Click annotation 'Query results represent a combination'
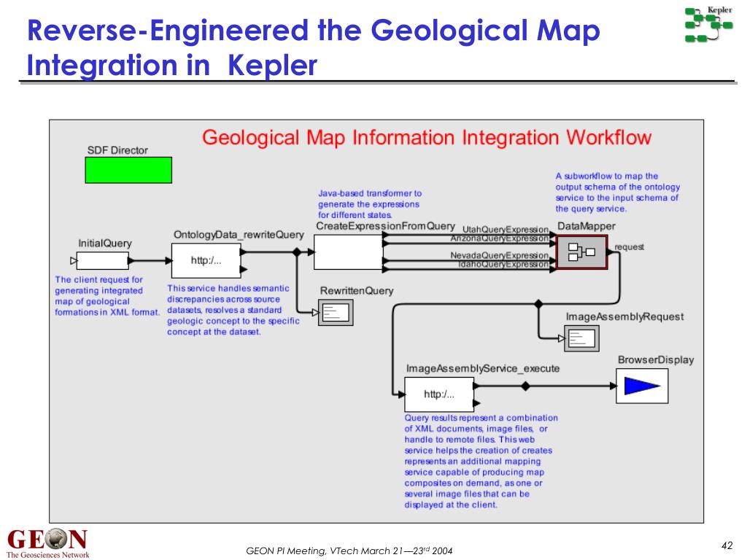The height and width of the screenshot is (560, 747). tap(481, 462)
